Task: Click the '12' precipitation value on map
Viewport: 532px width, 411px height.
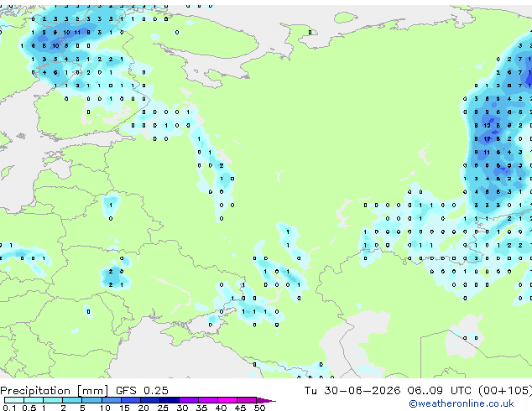Action: [x=487, y=126]
